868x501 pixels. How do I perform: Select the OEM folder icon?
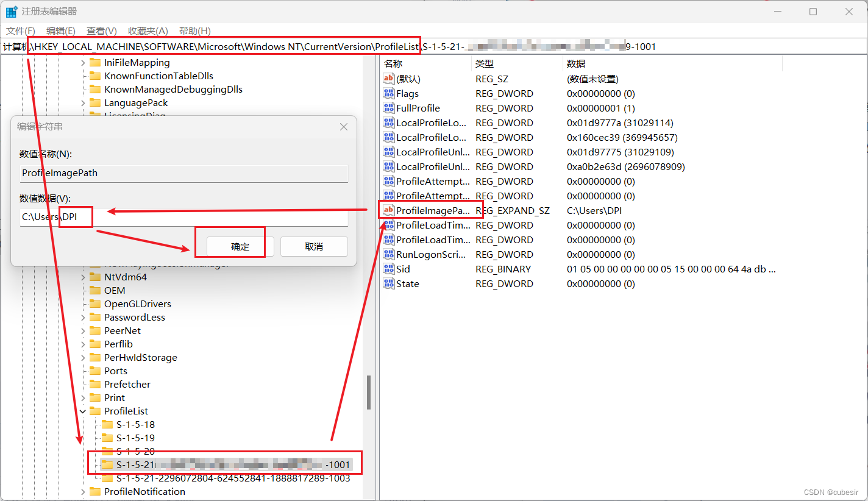(97, 290)
